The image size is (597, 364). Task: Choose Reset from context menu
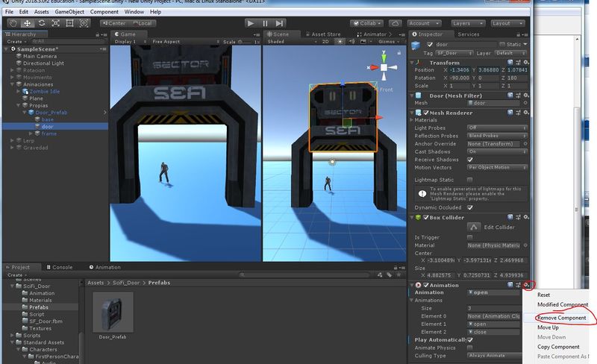point(543,295)
